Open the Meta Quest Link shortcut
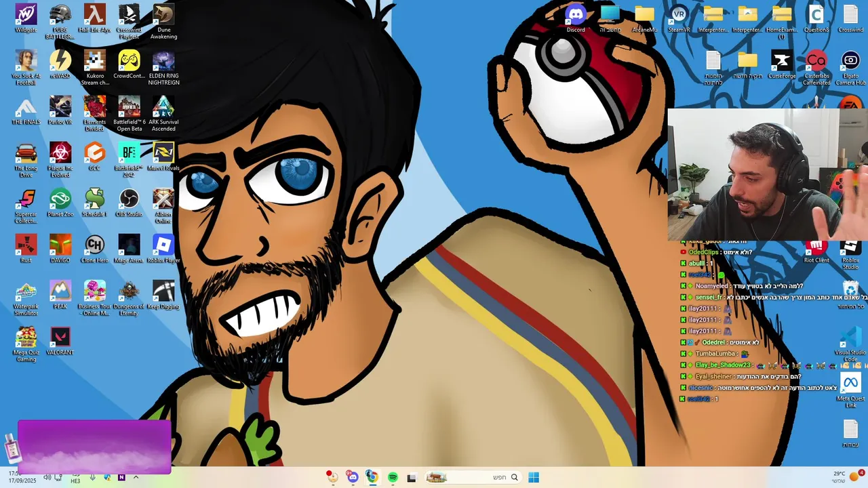 pyautogui.click(x=850, y=390)
